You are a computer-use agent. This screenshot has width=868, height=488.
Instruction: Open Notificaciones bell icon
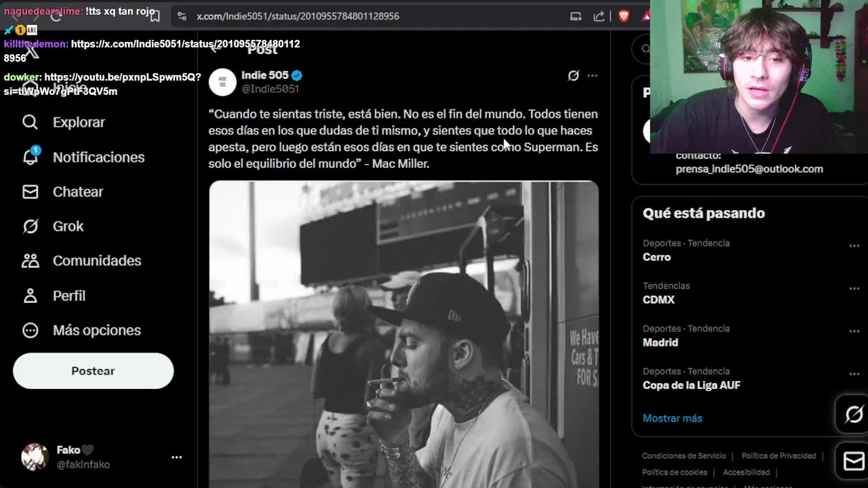click(x=31, y=156)
